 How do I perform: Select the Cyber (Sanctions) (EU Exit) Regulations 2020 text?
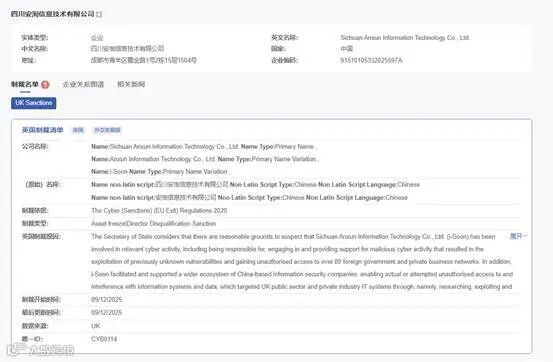(159, 211)
